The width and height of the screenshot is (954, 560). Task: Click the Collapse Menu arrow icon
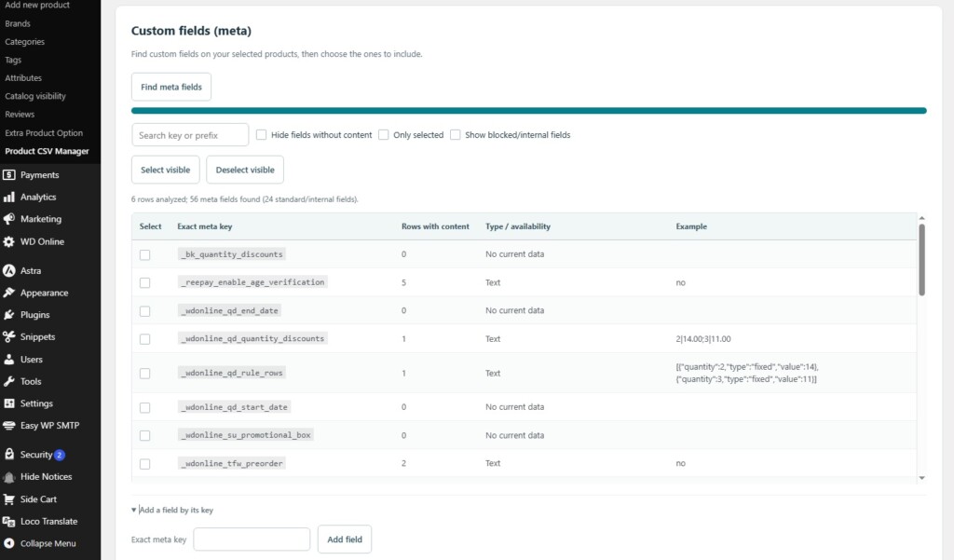click(x=9, y=543)
